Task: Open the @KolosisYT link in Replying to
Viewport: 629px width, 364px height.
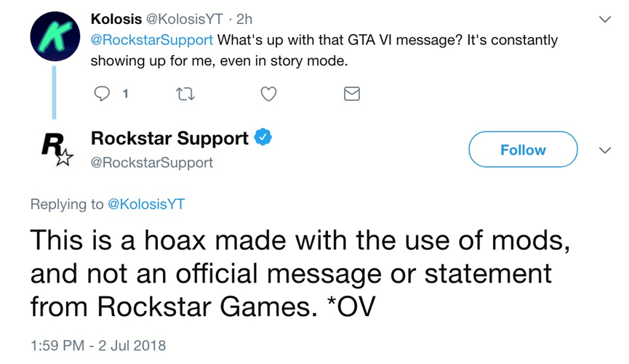Action: (x=145, y=205)
